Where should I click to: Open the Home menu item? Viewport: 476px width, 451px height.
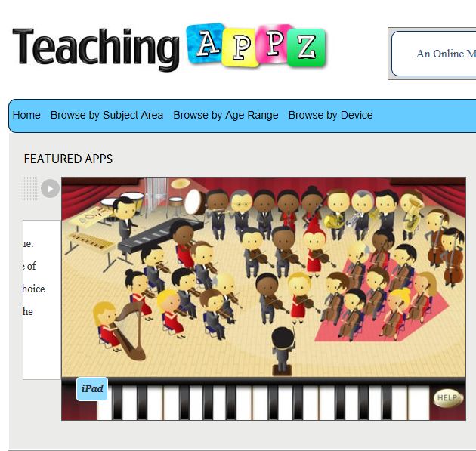(x=26, y=115)
